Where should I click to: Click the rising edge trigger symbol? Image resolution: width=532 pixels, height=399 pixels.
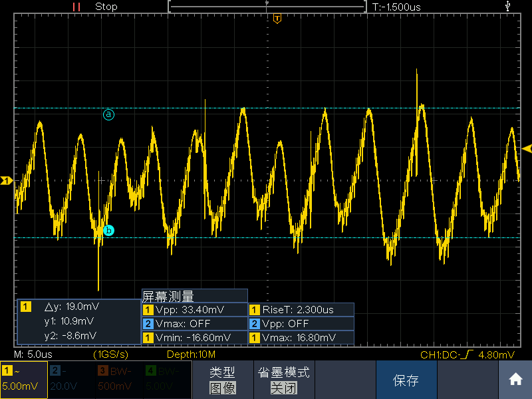click(467, 354)
